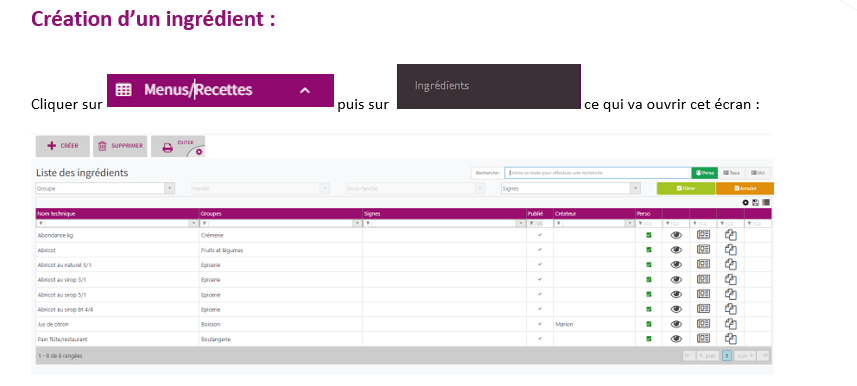Viewport: 857px width, 386px height.
Task: Click the SUPPRIMER button
Action: (x=120, y=146)
